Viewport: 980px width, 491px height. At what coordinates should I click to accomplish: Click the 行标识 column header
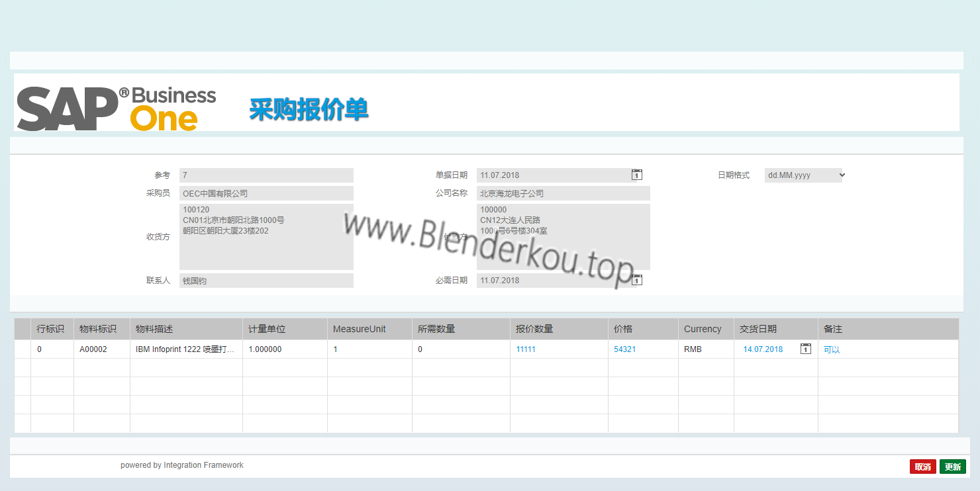[x=52, y=329]
